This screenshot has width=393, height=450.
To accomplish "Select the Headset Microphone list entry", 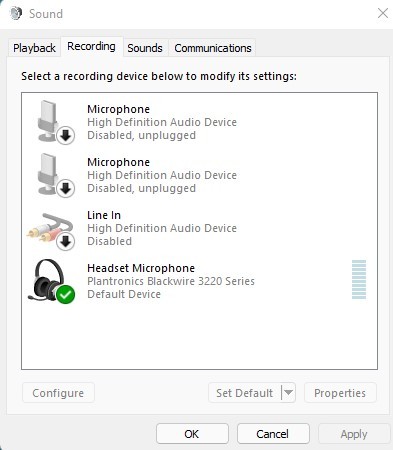I will [199, 281].
